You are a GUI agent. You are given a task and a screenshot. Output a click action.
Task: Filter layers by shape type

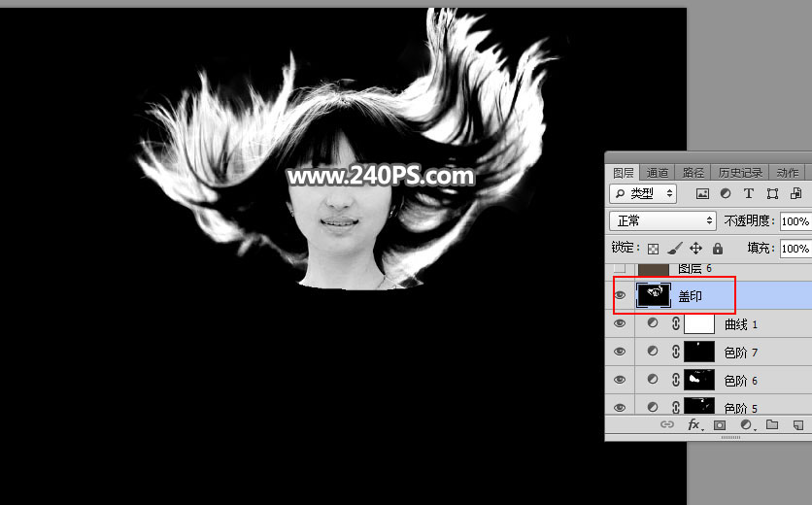tap(772, 194)
